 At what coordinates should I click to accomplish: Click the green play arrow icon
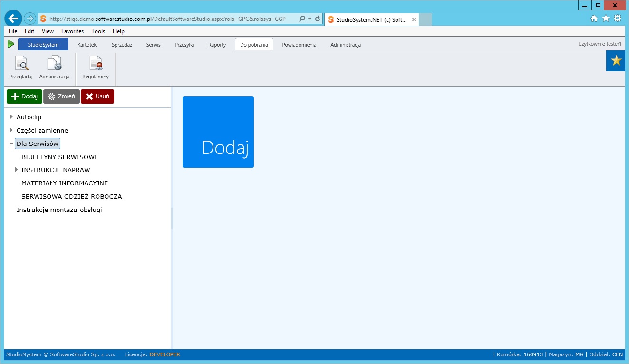pos(11,44)
